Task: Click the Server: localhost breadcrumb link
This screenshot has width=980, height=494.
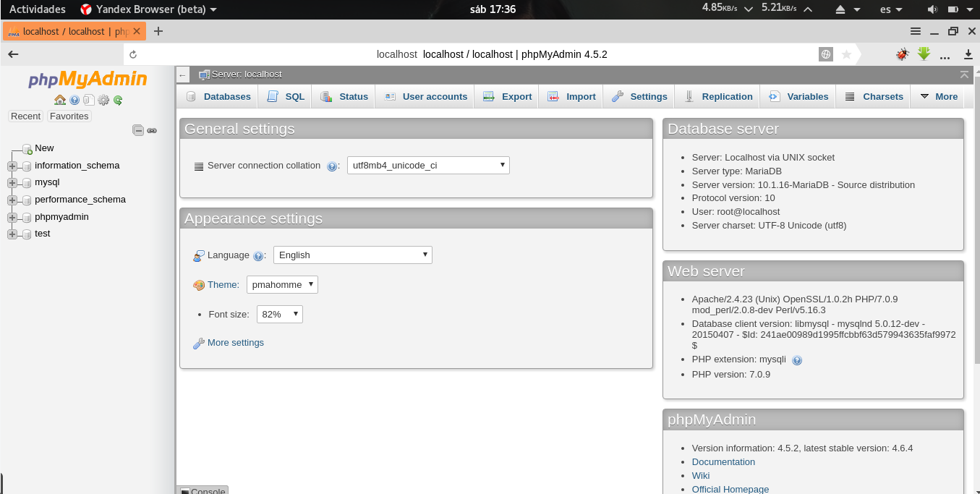Action: pyautogui.click(x=247, y=74)
